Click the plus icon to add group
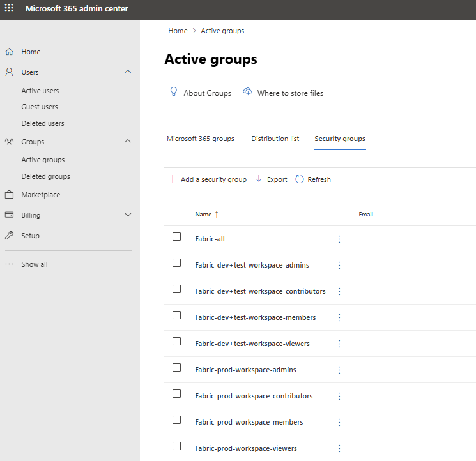 point(173,179)
